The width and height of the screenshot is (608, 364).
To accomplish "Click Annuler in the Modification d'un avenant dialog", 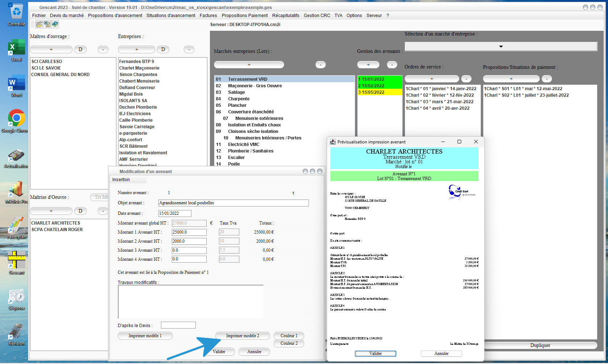I will tap(255, 352).
